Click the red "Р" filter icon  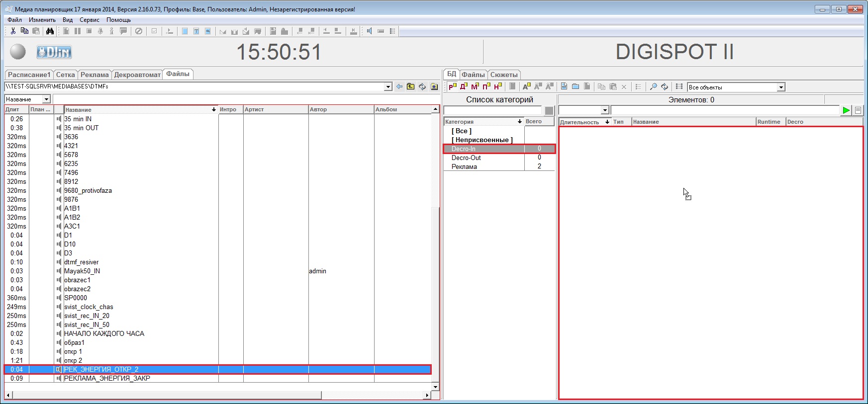coord(452,86)
